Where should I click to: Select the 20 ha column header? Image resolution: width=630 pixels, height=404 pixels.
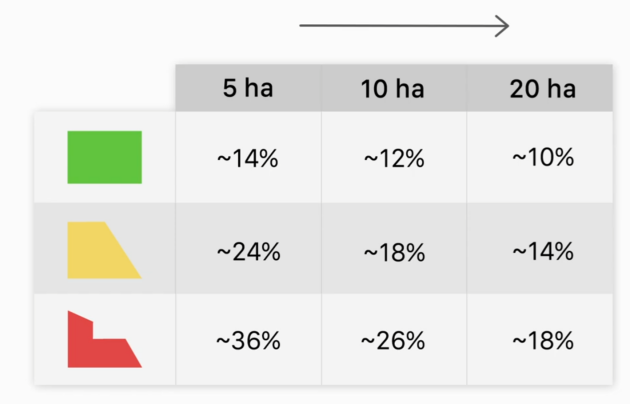[542, 89]
